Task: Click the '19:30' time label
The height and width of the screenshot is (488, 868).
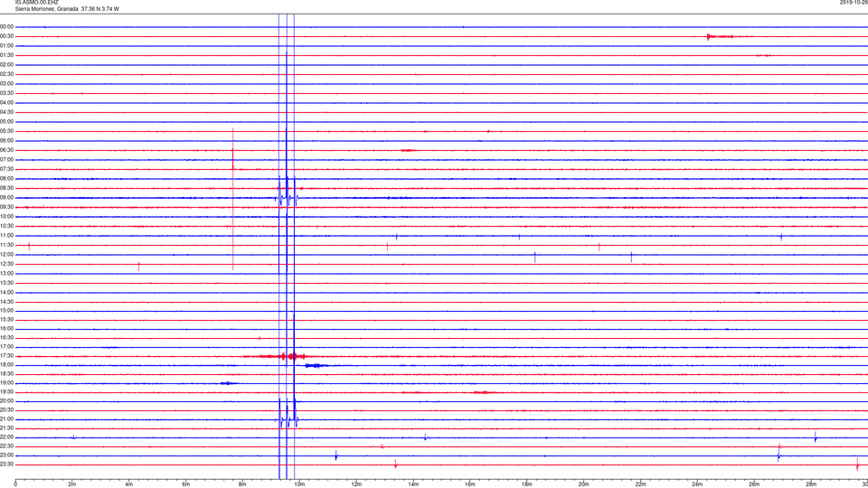Action: 7,391
